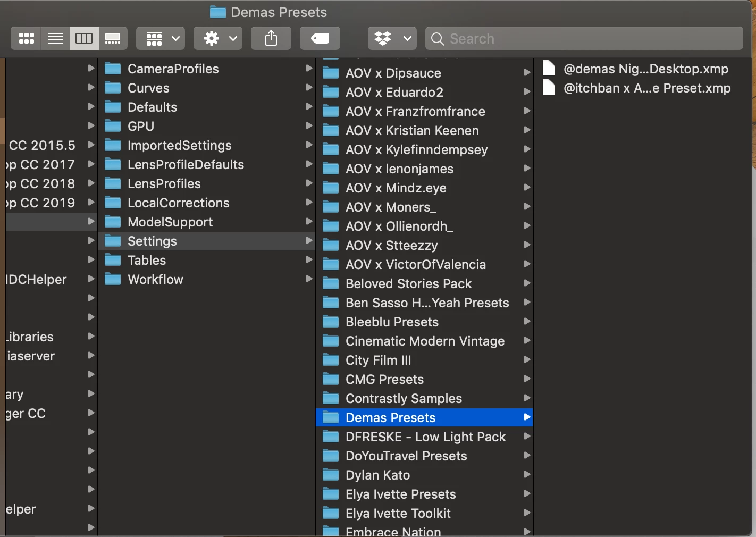Click Dylan Kato folder icon
This screenshot has width=756, height=537.
pos(331,475)
